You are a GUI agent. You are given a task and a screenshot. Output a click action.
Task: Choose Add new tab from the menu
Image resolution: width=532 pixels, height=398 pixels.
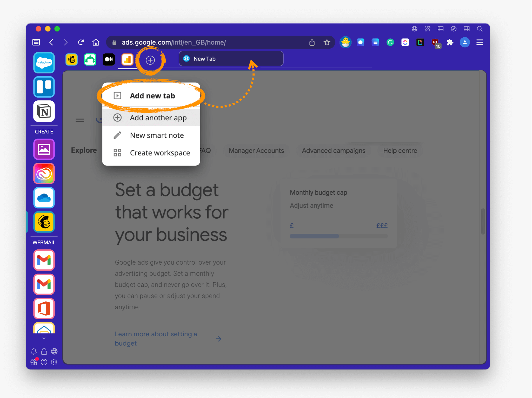151,96
